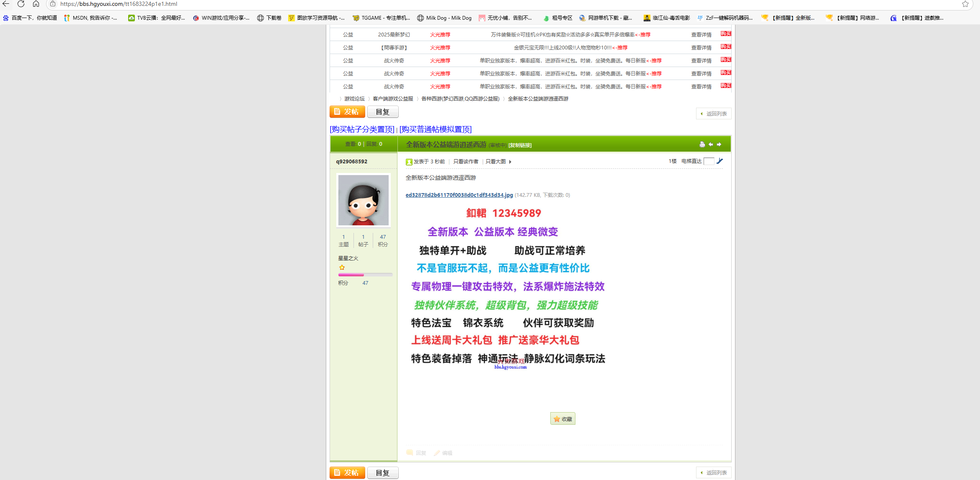Go to next thread arrow

719,145
